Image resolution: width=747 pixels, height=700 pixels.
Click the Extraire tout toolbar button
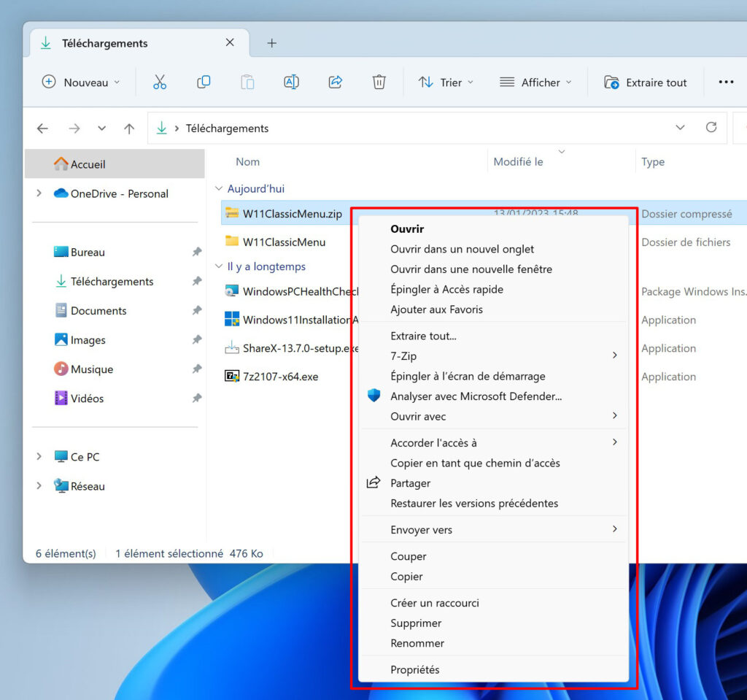pos(646,82)
